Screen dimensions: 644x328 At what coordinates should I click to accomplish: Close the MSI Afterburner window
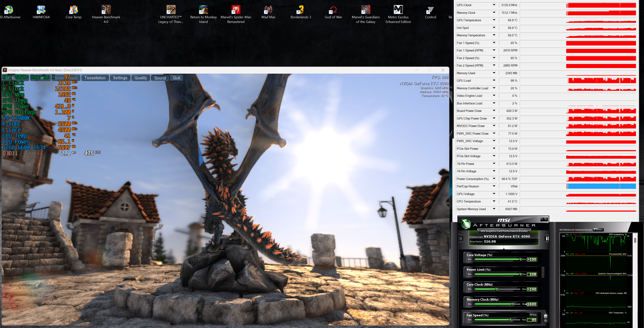click(546, 219)
